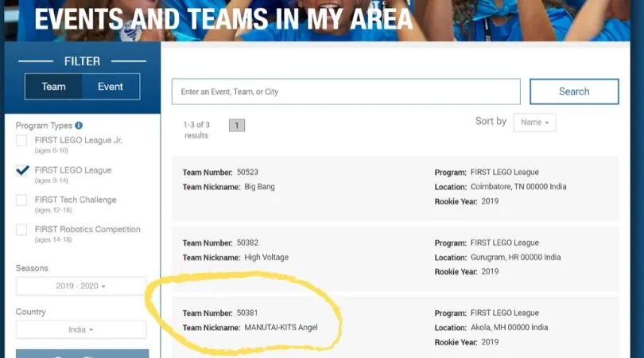Focus the Event, Team, or City search field
644x358 pixels.
346,91
